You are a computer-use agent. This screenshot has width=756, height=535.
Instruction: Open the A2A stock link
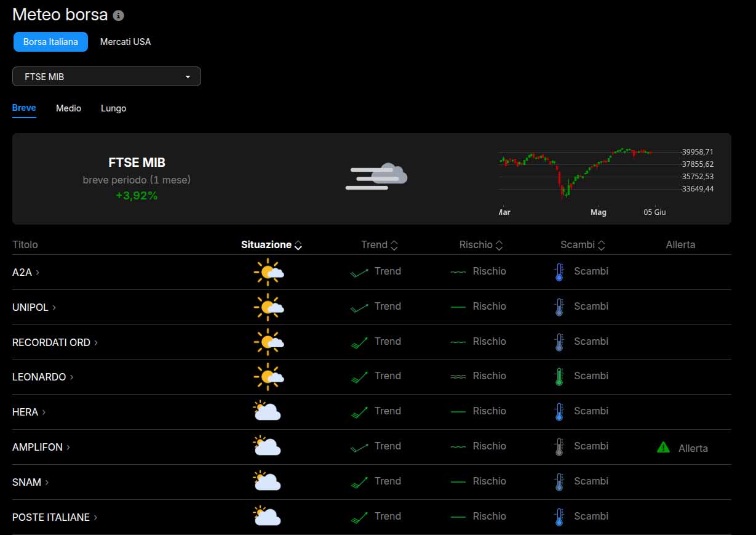[x=22, y=272]
